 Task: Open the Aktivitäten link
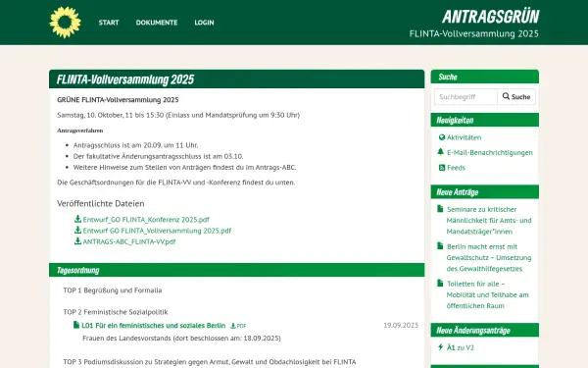click(x=464, y=137)
